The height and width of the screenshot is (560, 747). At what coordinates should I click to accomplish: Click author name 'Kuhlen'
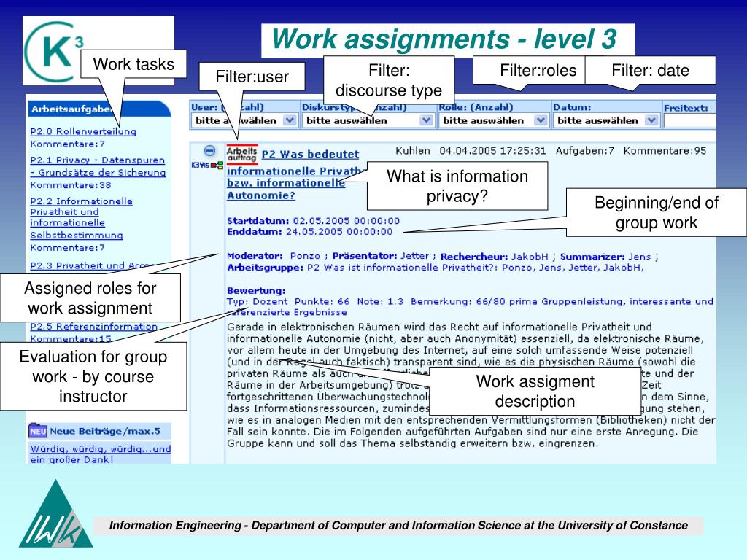tap(413, 151)
